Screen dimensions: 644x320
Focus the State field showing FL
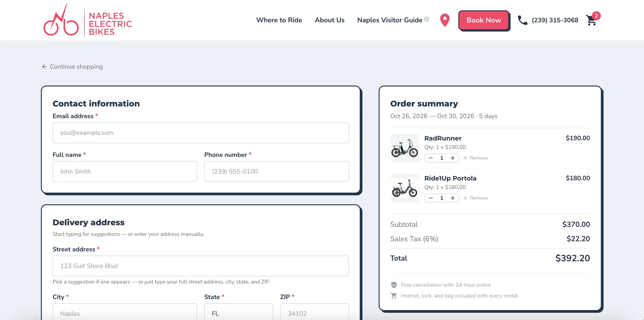[x=239, y=312]
